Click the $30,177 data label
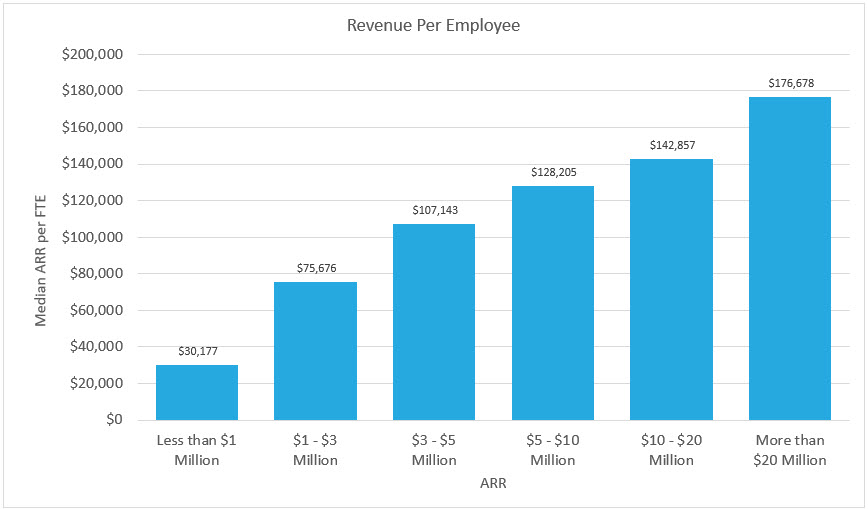This screenshot has width=868, height=509. pos(198,351)
